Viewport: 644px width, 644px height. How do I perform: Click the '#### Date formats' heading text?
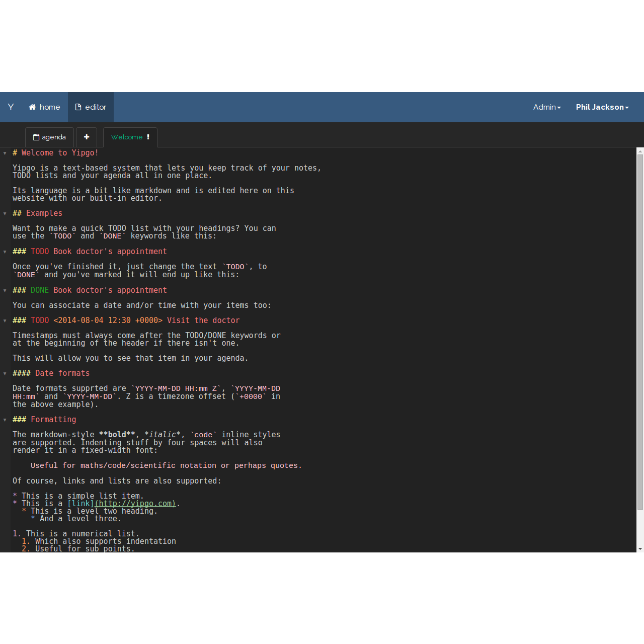[51, 373]
